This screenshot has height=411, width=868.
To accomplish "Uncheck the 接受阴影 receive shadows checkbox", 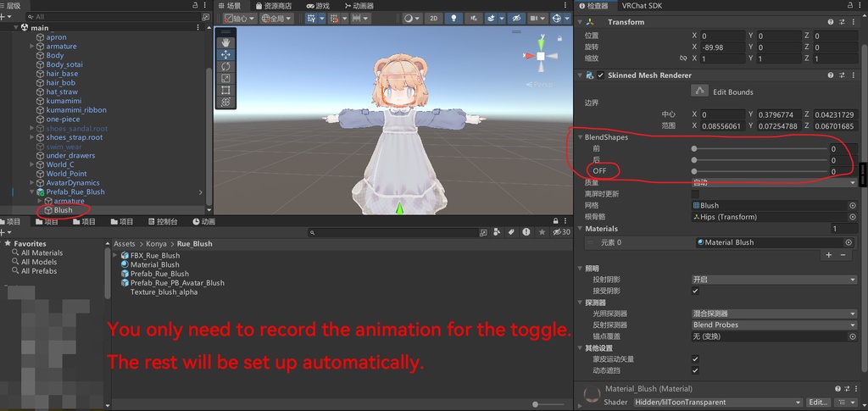I will pyautogui.click(x=695, y=291).
